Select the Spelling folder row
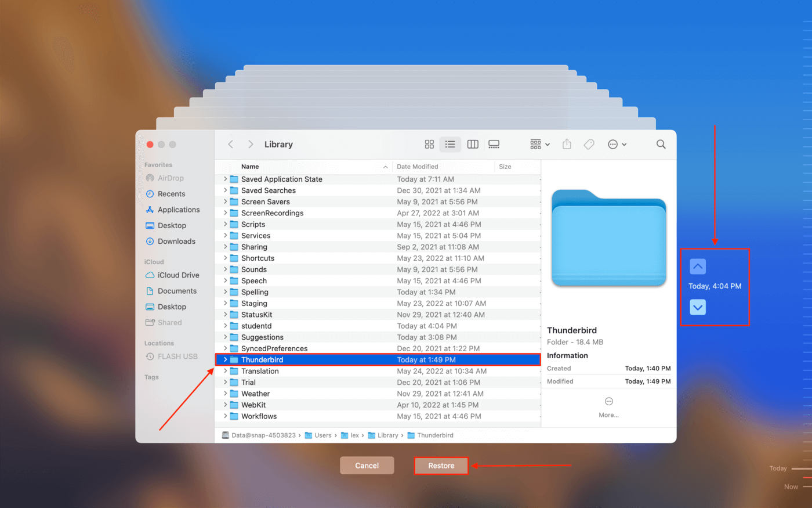Screen dimensions: 812x508 tap(378, 292)
